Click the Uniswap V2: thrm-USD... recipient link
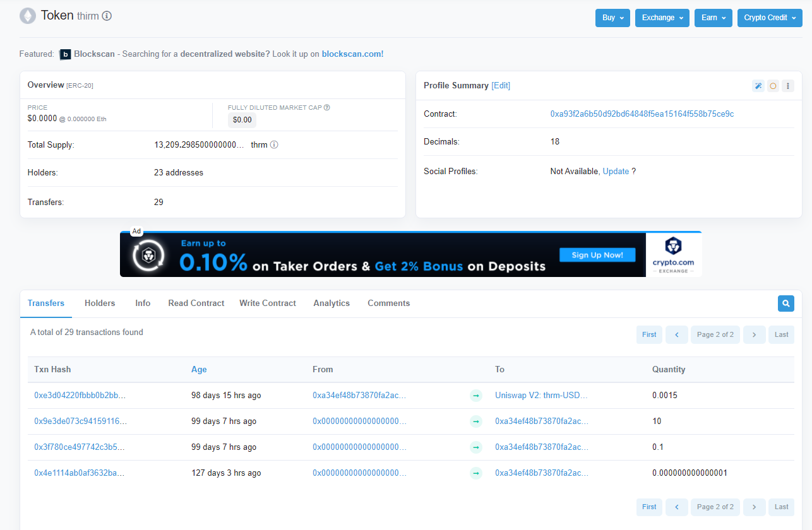Viewport: 812px width, 530px height. 541,396
